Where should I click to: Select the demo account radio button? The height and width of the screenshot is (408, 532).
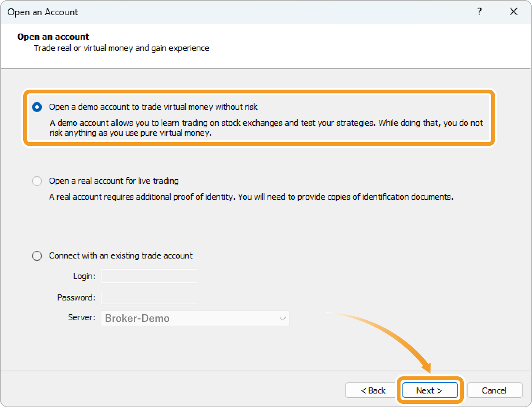tap(37, 107)
